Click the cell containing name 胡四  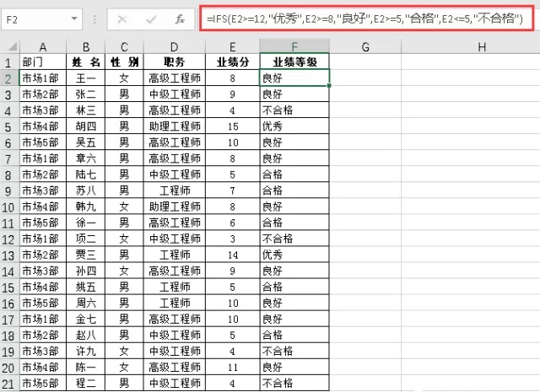(x=86, y=126)
